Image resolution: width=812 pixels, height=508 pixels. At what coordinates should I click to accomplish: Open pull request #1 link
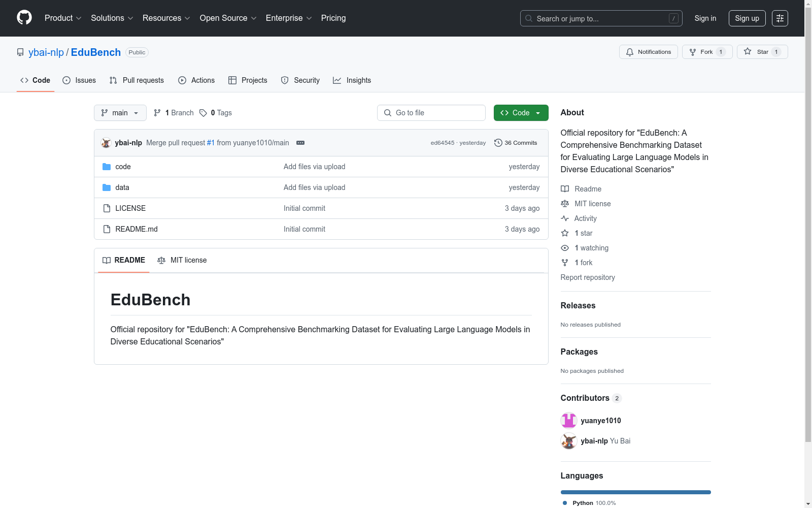211,143
